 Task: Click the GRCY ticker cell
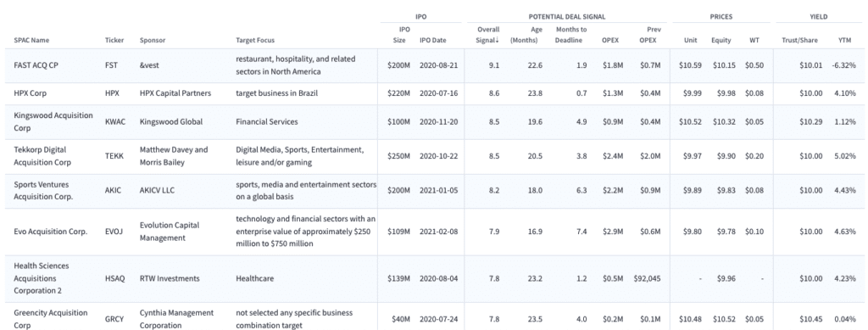[114, 320]
